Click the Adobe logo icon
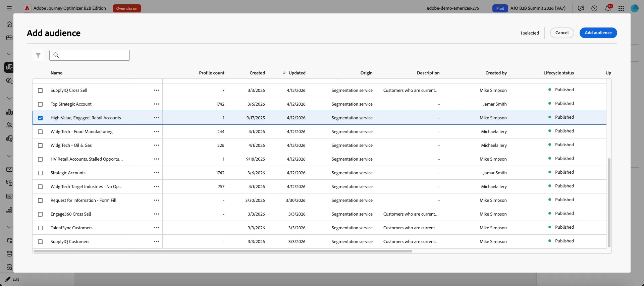644x286 pixels. coord(27,8)
